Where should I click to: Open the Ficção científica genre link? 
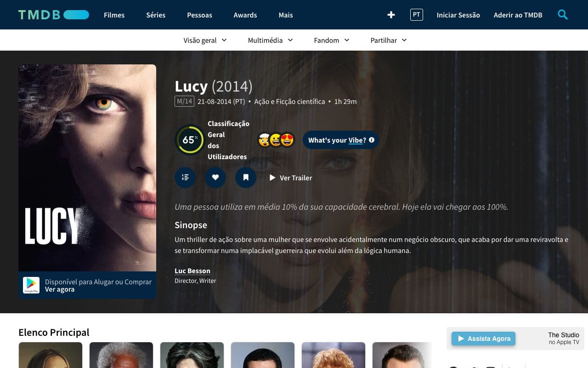coord(300,102)
